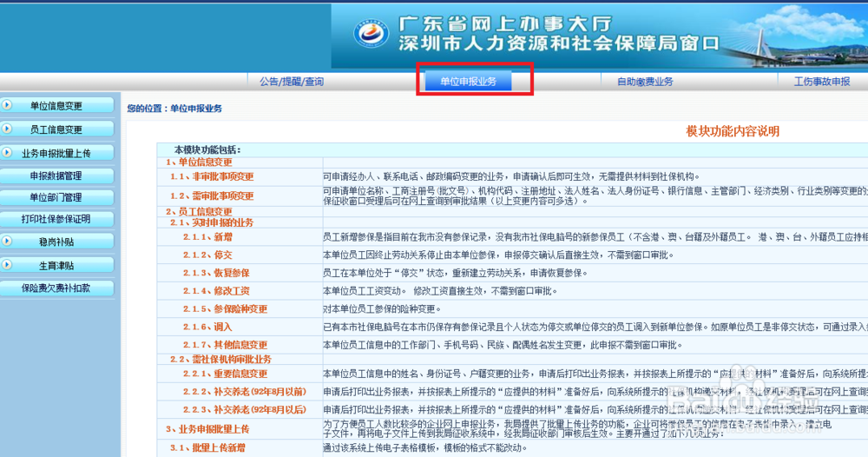Open 申报数据管理 in the sidebar

(x=56, y=176)
